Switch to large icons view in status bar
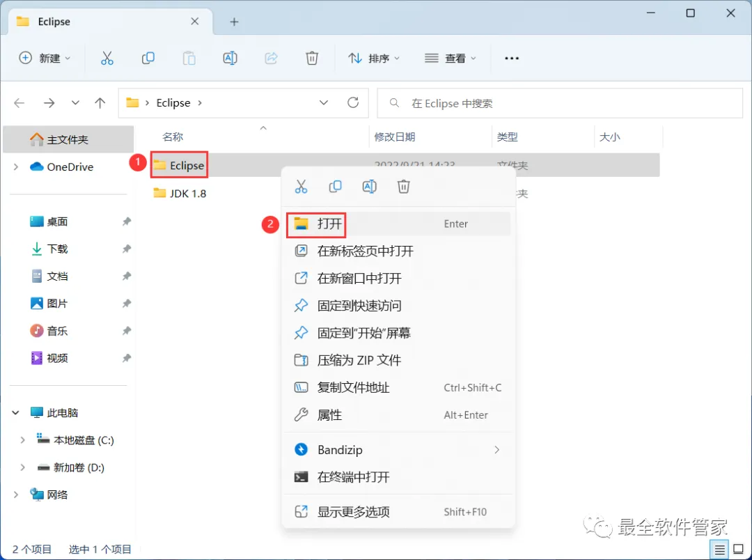752x560 pixels. click(739, 550)
